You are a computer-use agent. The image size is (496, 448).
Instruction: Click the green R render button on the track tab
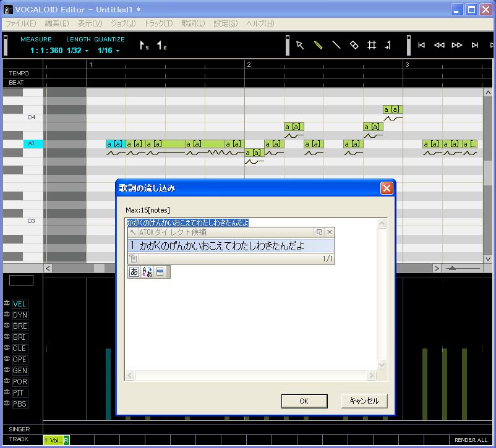click(66, 440)
